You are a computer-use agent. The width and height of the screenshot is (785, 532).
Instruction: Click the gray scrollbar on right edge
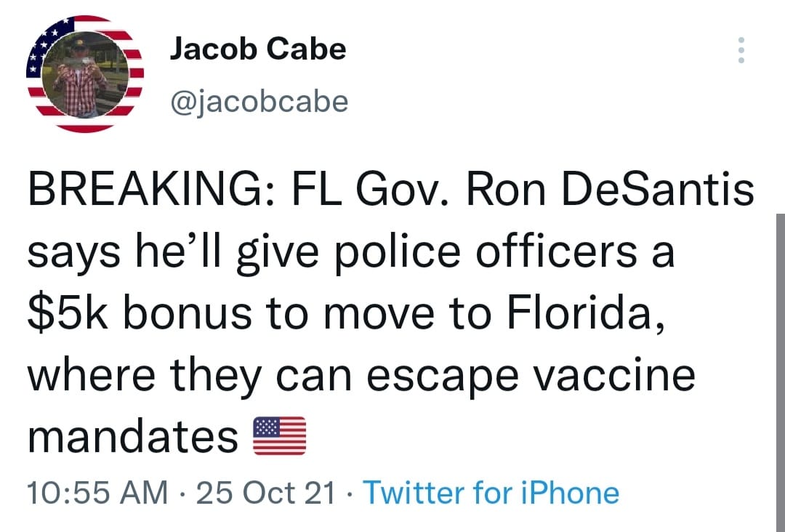pos(778,363)
